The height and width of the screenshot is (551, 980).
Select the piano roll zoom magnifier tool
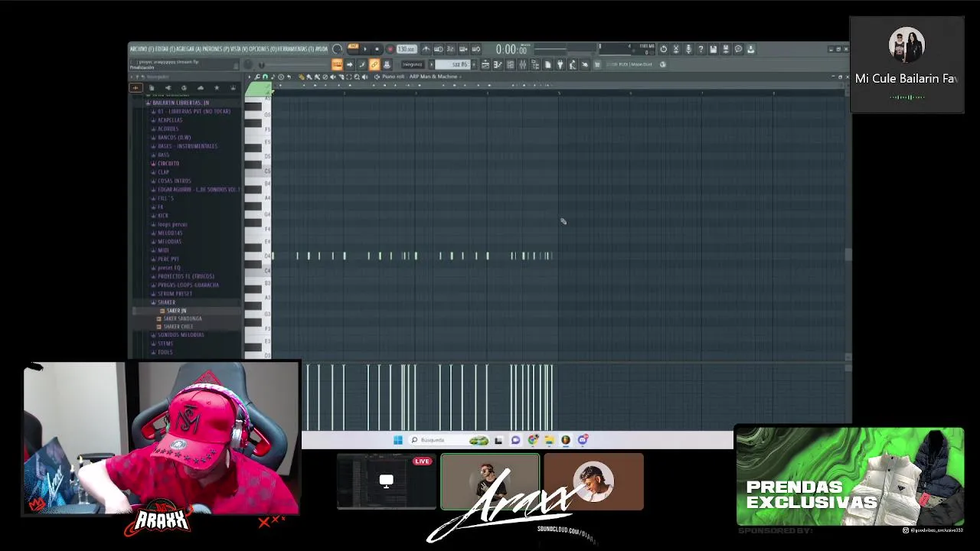(357, 77)
